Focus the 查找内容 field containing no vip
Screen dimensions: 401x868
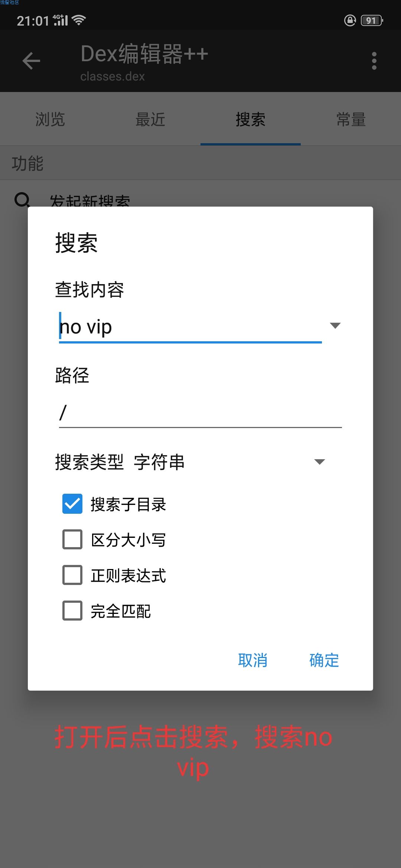[x=190, y=327]
